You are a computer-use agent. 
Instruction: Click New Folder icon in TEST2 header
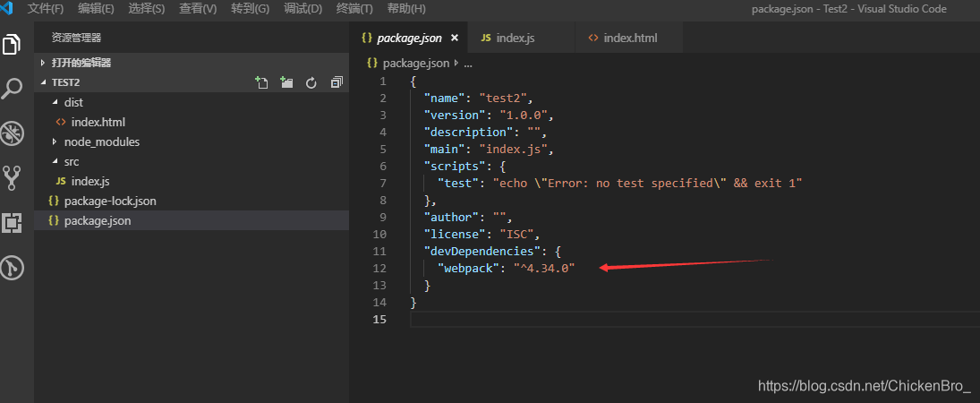click(287, 82)
